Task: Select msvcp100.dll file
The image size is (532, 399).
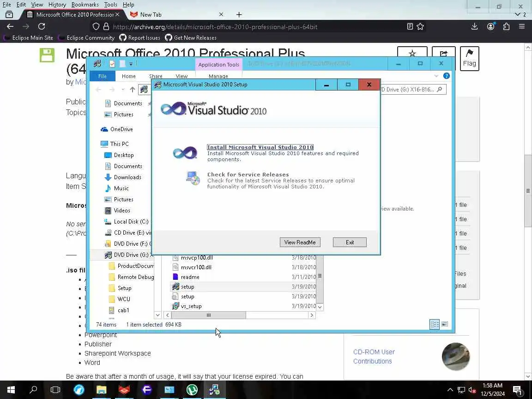Action: pyautogui.click(x=193, y=258)
